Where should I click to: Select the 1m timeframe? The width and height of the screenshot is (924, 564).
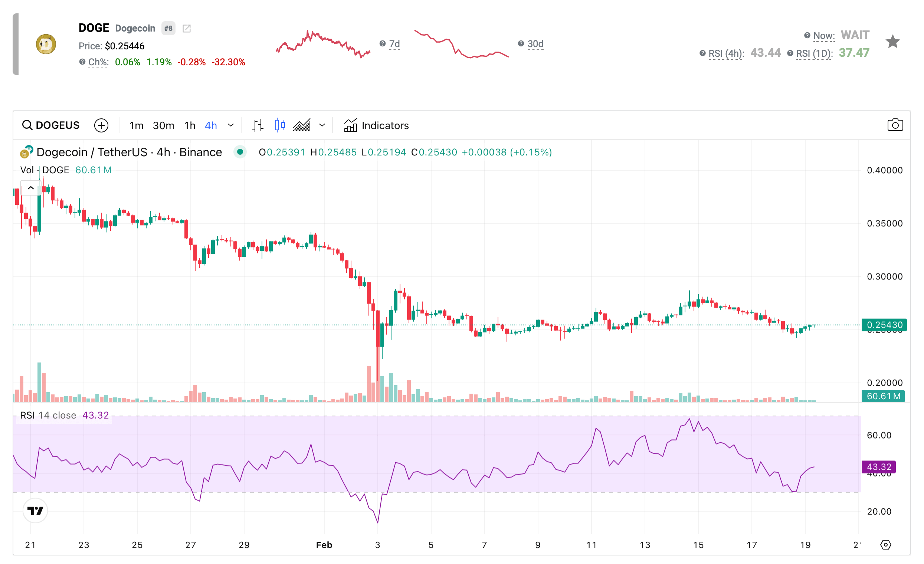tap(136, 126)
